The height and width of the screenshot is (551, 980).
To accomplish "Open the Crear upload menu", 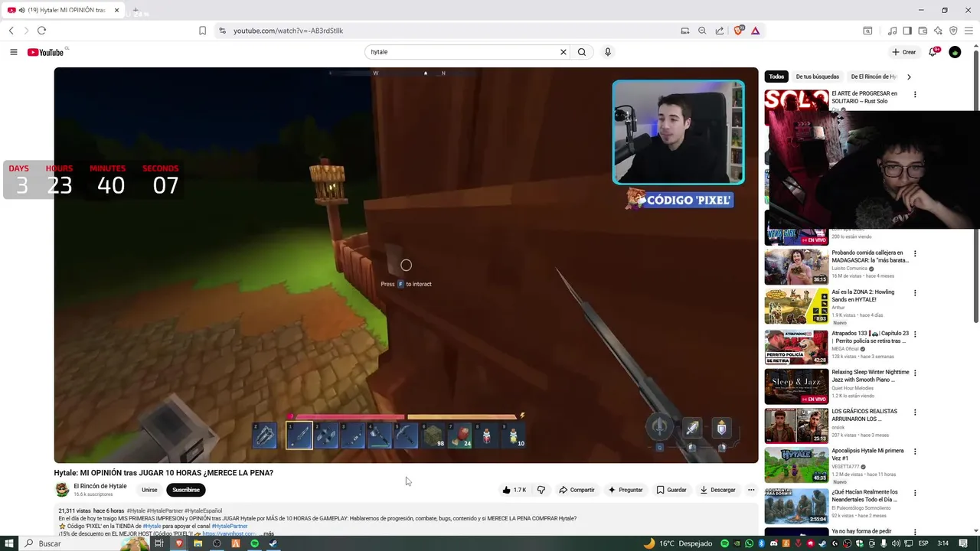I will 904,52.
